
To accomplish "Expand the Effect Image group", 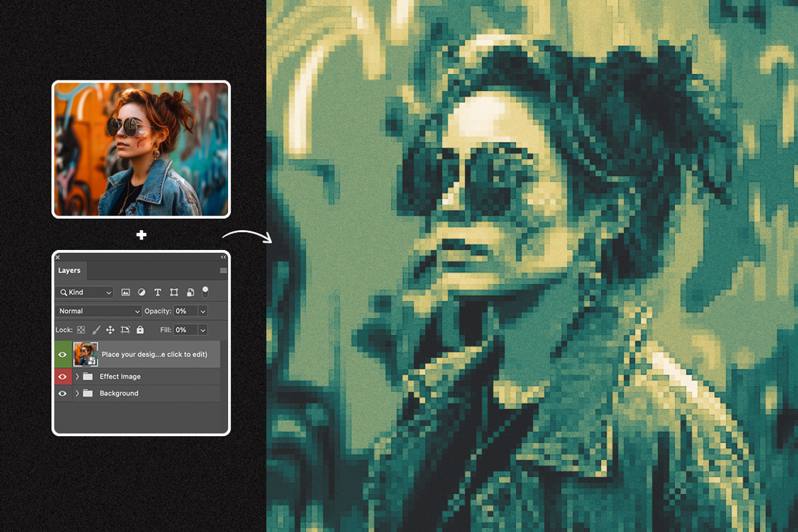I will click(x=77, y=376).
